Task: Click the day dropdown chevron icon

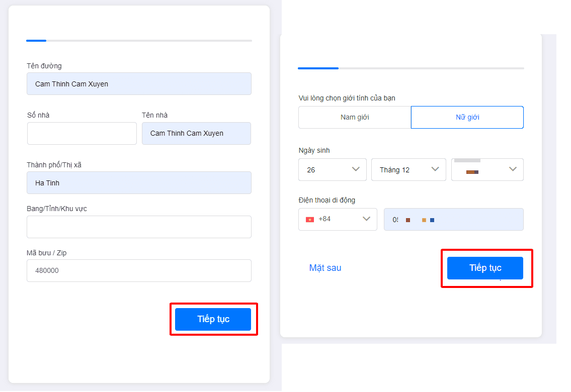Action: 356,169
